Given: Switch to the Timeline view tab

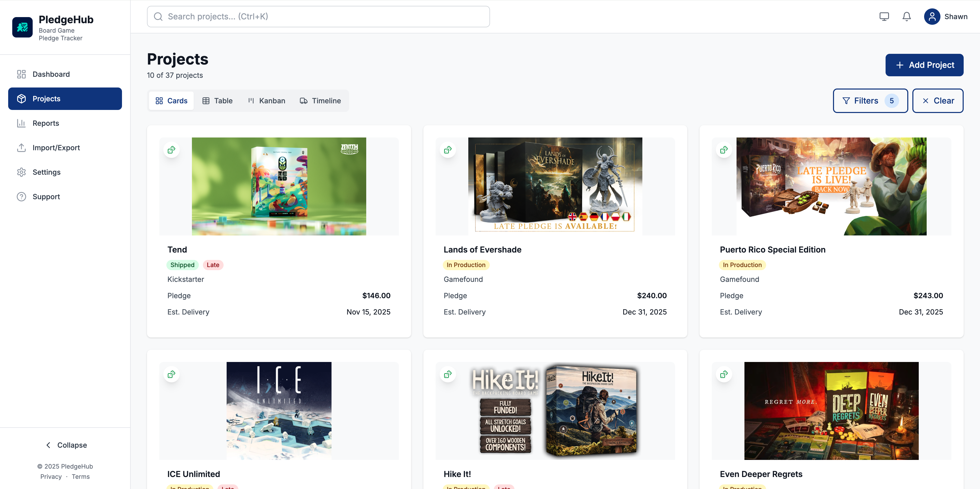Looking at the screenshot, I should click(320, 101).
